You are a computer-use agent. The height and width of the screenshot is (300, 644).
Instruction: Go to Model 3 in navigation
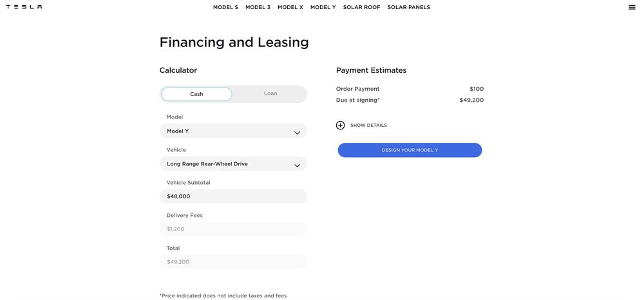coord(258,7)
